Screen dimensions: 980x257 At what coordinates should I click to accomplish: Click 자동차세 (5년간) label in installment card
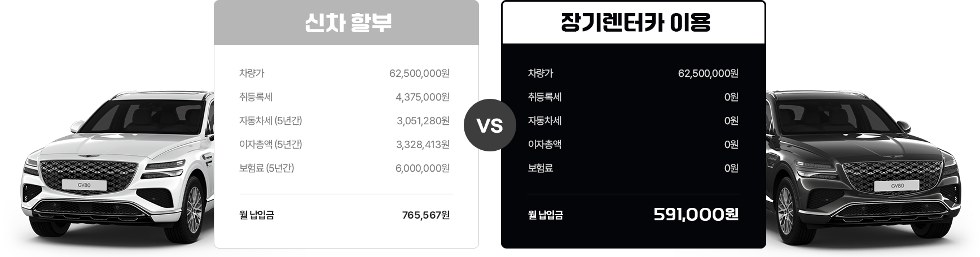pyautogui.click(x=271, y=121)
